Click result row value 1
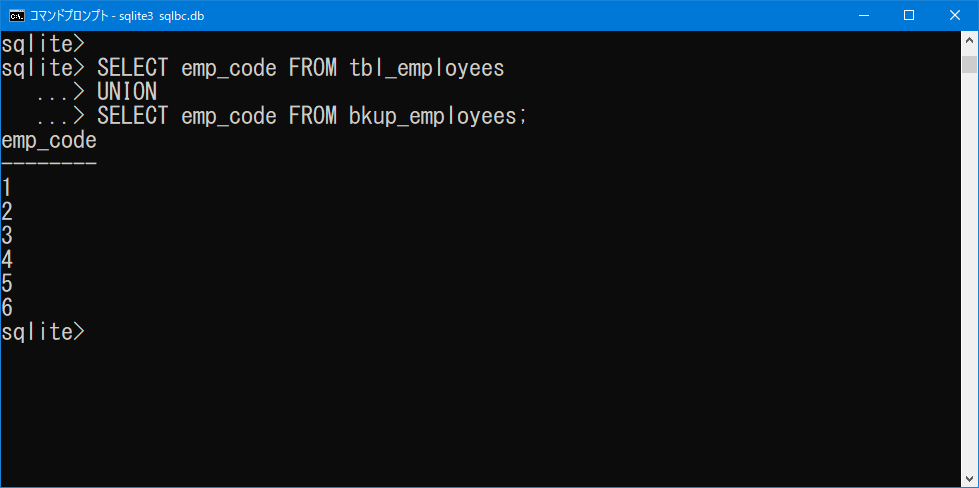The image size is (979, 488). pyautogui.click(x=6, y=188)
